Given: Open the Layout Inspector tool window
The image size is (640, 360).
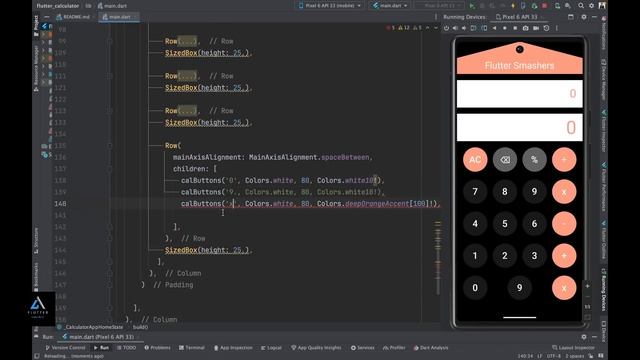Looking at the screenshot, I should click(573, 348).
